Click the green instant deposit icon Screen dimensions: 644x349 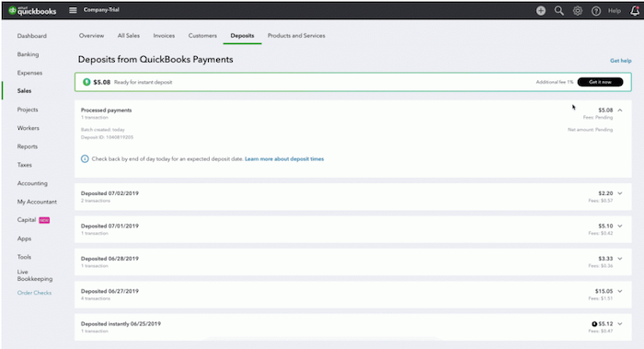coord(86,82)
